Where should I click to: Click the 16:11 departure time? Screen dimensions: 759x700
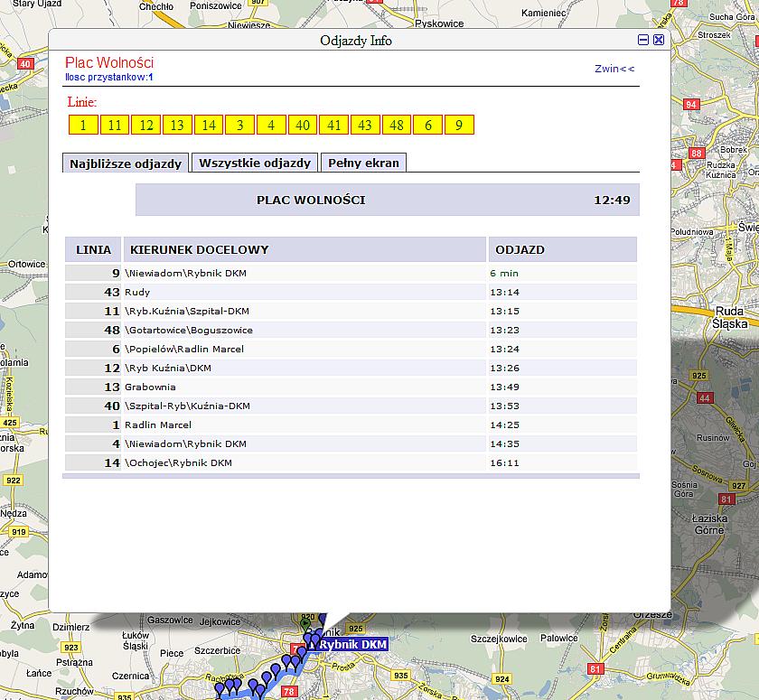(504, 463)
